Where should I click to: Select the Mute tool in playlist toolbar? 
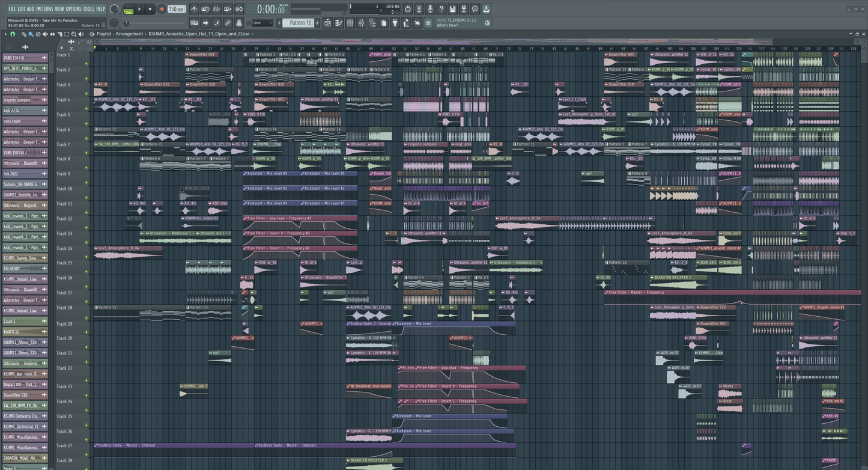(x=44, y=34)
